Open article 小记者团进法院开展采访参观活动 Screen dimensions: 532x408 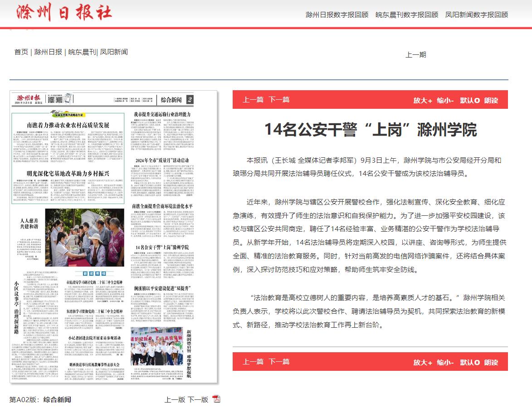[94, 338]
